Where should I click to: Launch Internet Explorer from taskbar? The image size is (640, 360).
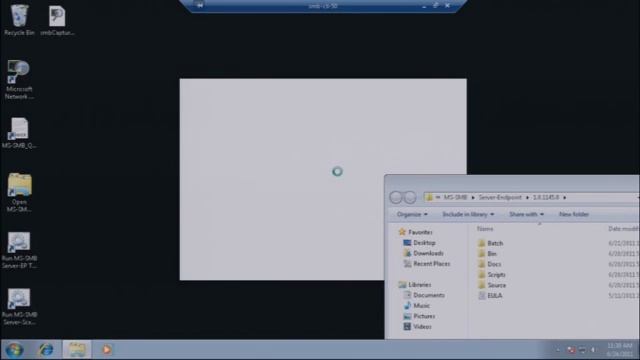(x=46, y=350)
